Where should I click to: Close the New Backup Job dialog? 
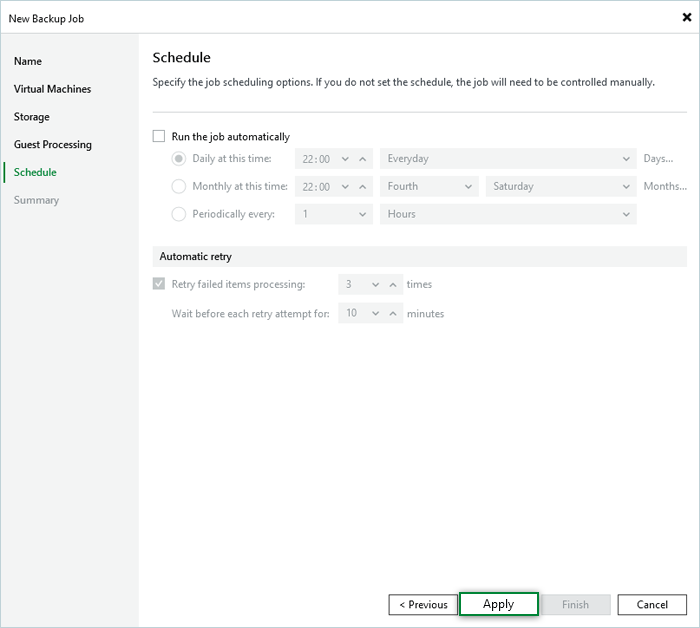[x=684, y=17]
